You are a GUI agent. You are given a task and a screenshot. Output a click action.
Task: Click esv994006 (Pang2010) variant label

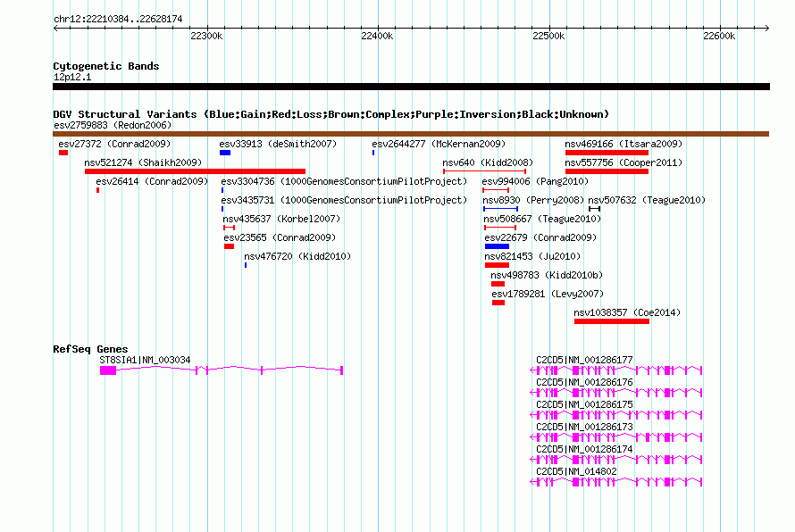pyautogui.click(x=535, y=181)
